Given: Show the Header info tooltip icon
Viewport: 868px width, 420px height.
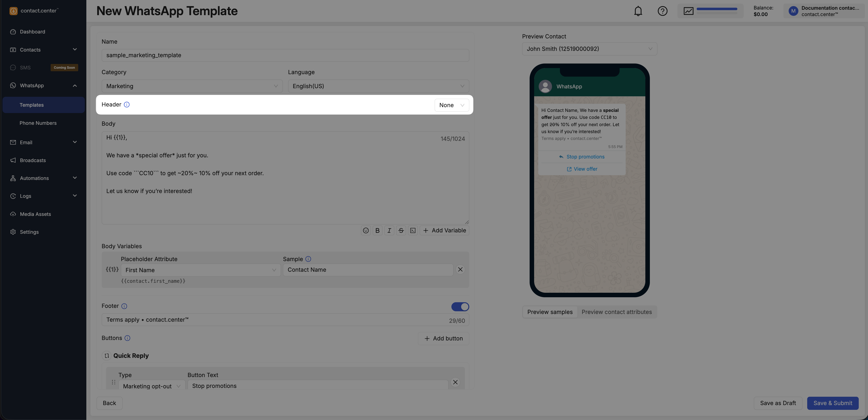Looking at the screenshot, I should click(x=127, y=105).
